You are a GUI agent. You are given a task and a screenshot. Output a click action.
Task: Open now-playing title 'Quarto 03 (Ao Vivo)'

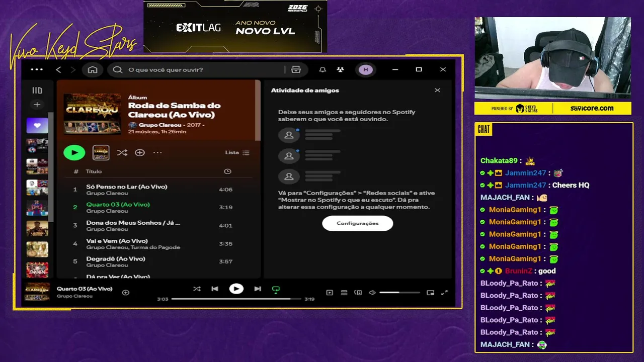[x=85, y=289]
